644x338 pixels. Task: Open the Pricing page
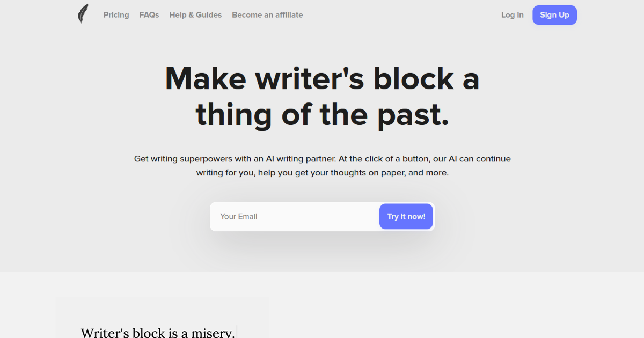[116, 14]
